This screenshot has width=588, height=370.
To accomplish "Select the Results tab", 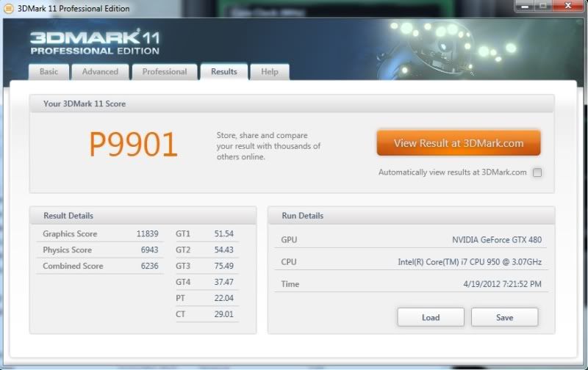I will point(224,71).
